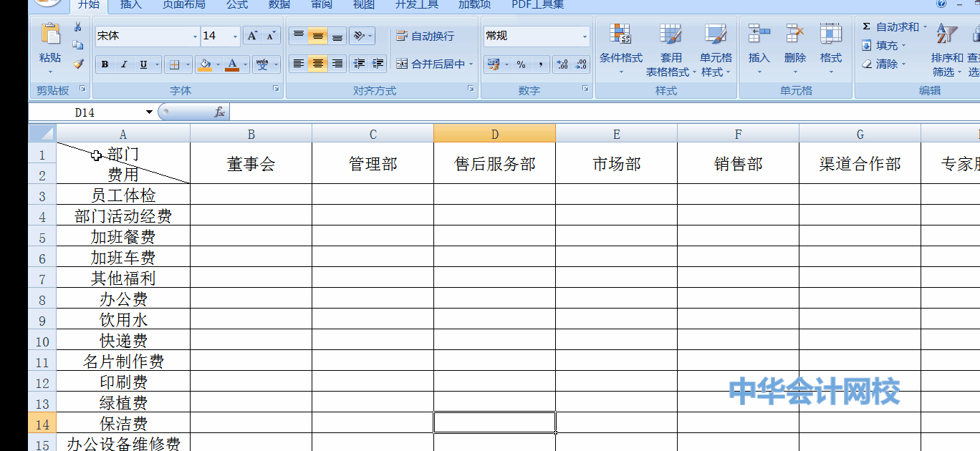Open the font name dropdown 宋体
The height and width of the screenshot is (451, 980).
[x=195, y=37]
